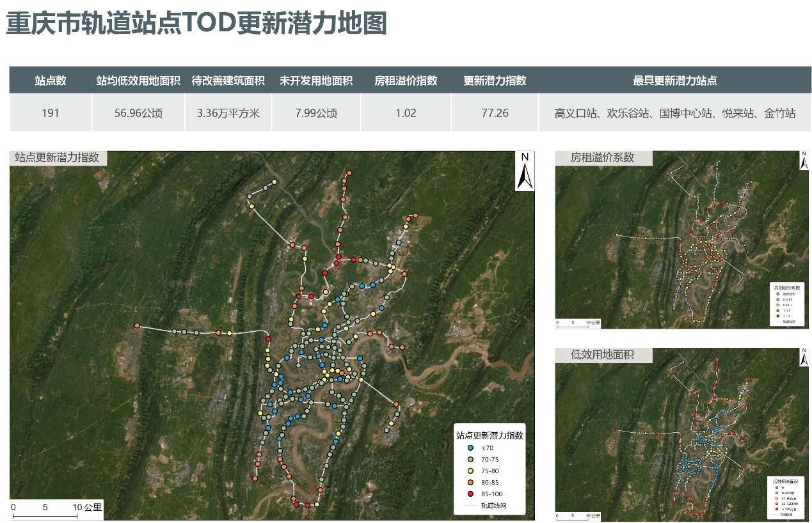Viewport: 812px width, 523px height.
Task: Click the 站点更新潜力指数 map panel title
Action: tap(57, 157)
